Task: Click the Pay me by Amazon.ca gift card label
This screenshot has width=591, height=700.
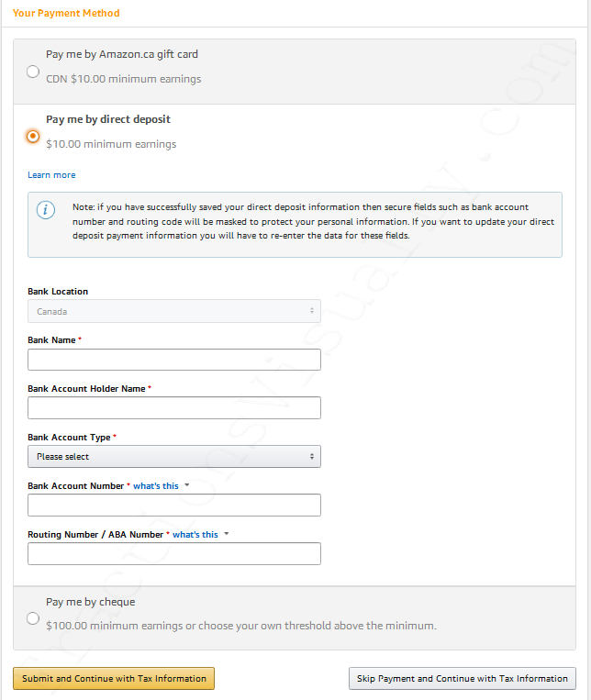Action: tap(122, 54)
